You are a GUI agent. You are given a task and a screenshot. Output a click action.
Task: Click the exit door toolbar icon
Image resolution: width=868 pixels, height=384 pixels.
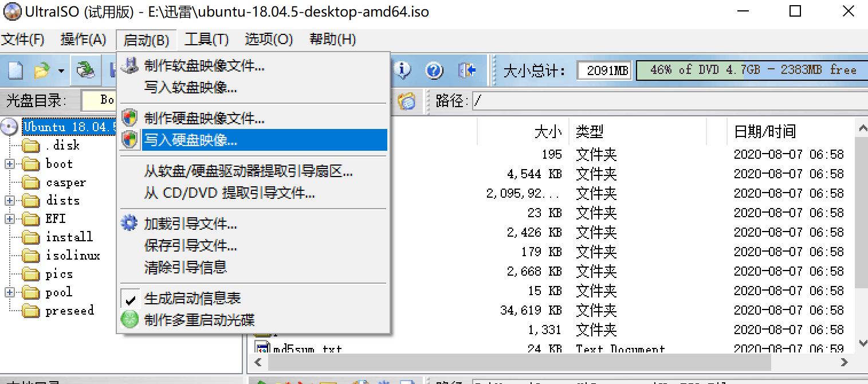tap(467, 70)
